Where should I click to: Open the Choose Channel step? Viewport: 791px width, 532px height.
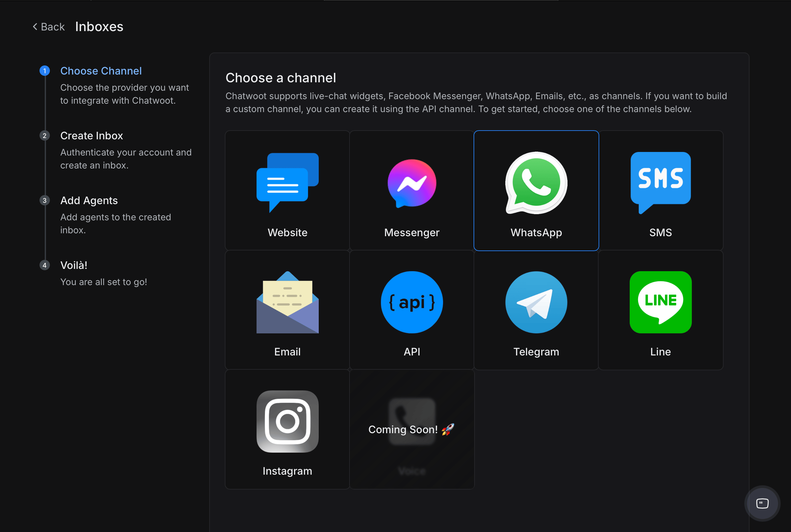(101, 71)
